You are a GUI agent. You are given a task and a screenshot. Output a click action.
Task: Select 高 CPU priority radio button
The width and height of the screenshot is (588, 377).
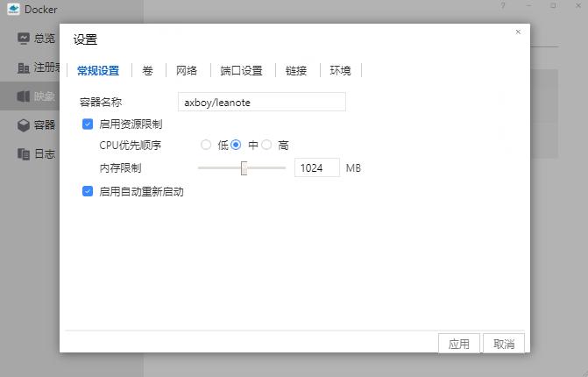[266, 145]
